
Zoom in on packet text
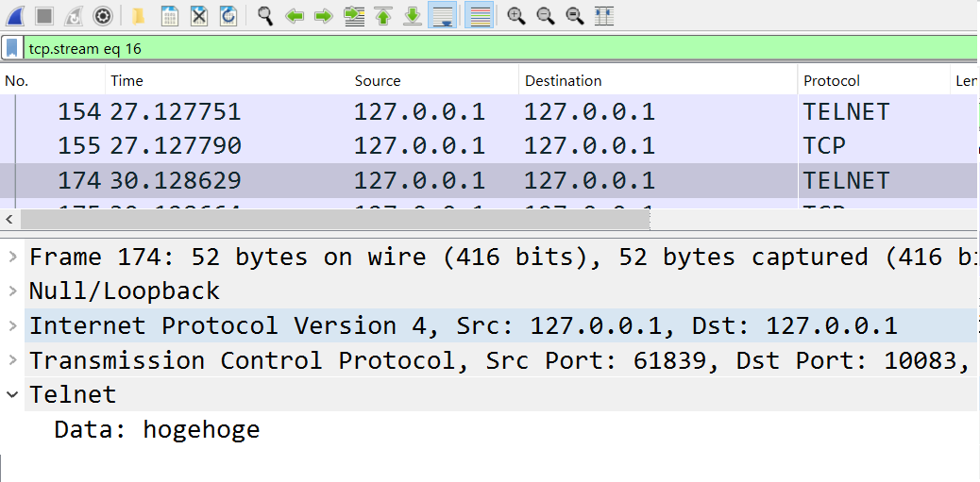515,16
